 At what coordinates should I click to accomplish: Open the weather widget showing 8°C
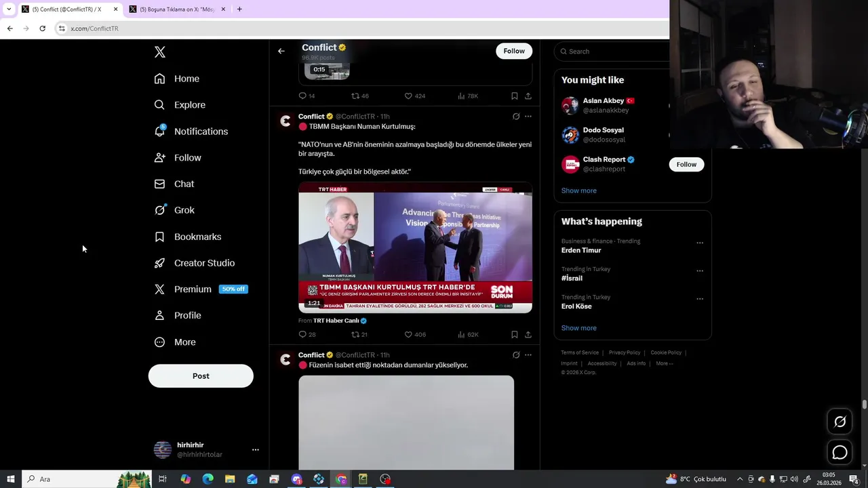pos(696,479)
